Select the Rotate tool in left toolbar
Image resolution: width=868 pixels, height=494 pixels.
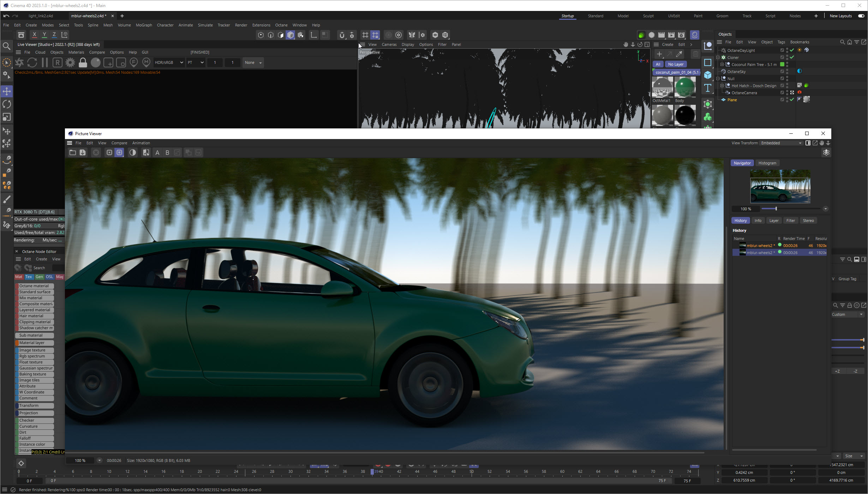point(7,104)
